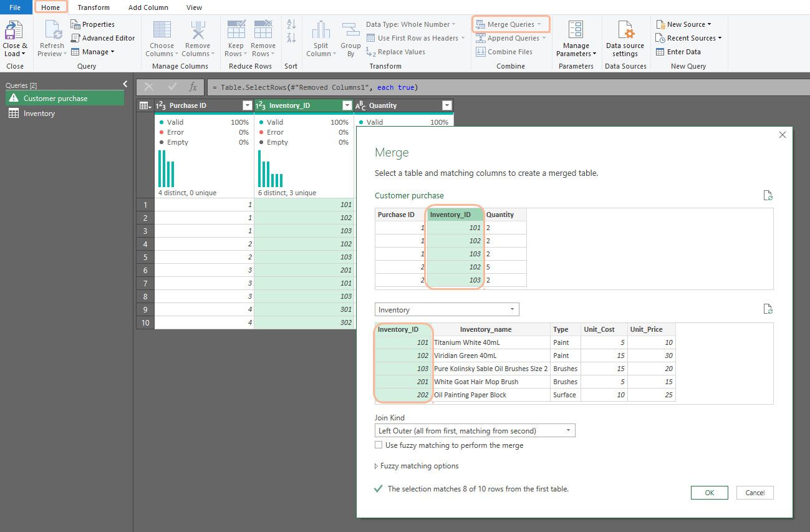Click the formula bar fx icon
Image resolution: width=810 pixels, height=532 pixels.
pyautogui.click(x=193, y=87)
